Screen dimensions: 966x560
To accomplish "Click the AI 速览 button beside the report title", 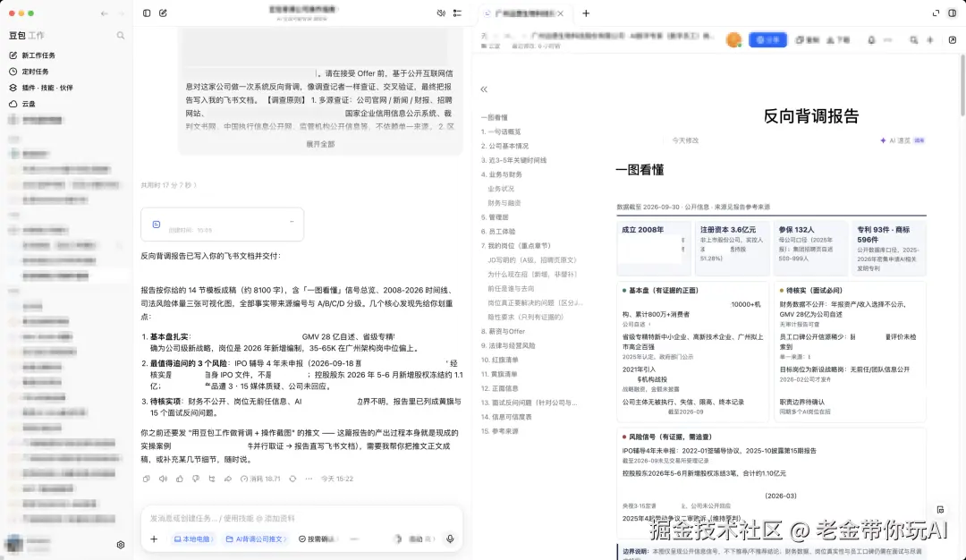I will (x=902, y=140).
